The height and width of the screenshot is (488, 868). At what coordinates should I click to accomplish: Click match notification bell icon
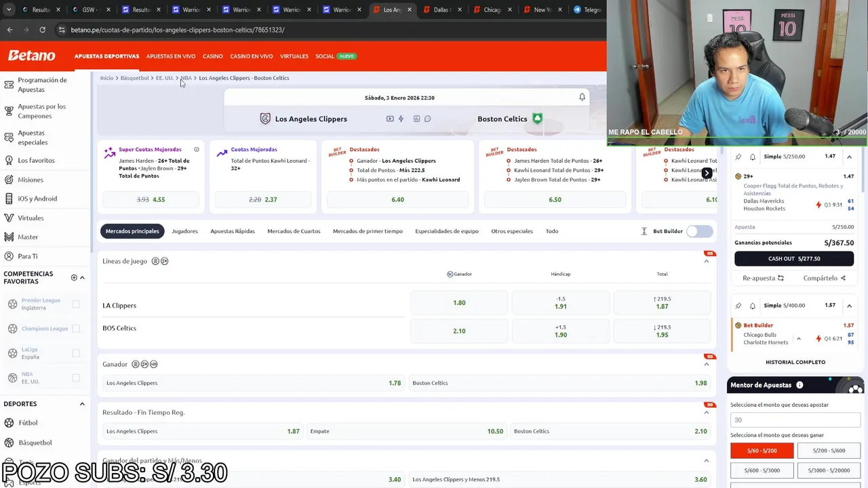[582, 98]
